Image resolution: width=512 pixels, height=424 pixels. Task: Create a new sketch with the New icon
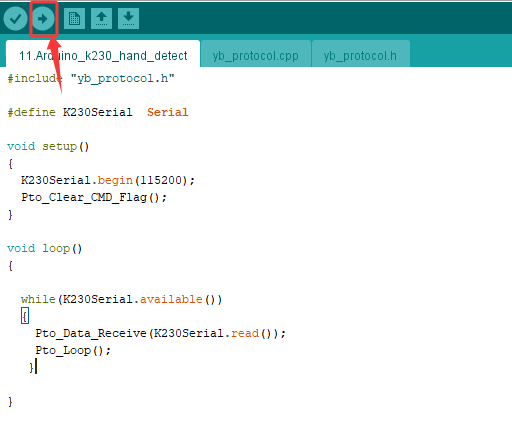pyautogui.click(x=74, y=19)
